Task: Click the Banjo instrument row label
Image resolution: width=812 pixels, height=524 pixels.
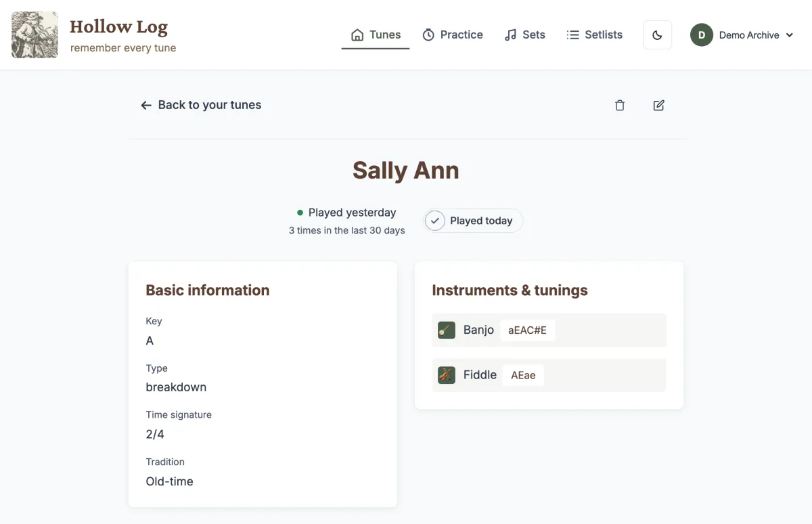Action: [x=478, y=330]
